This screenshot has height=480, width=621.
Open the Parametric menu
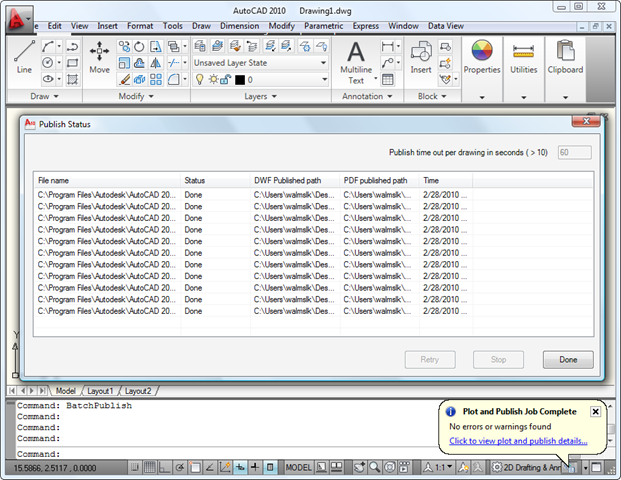(x=322, y=24)
